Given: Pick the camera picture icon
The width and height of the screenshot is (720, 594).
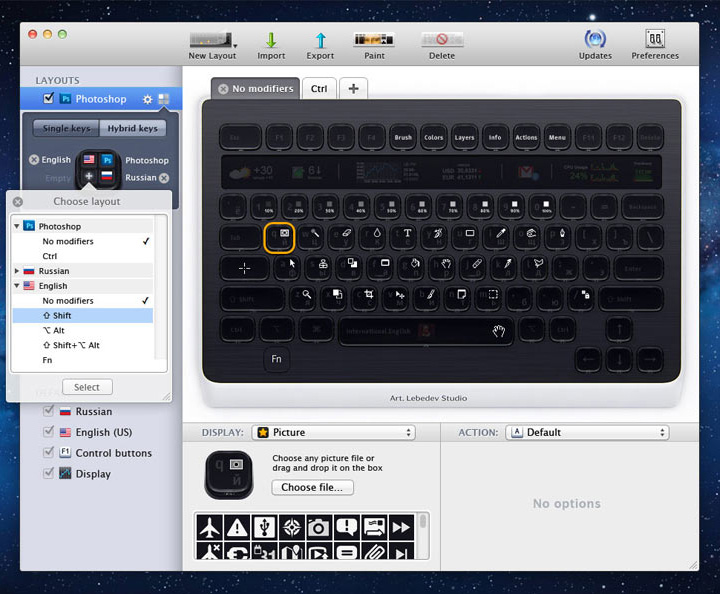Looking at the screenshot, I should (319, 527).
